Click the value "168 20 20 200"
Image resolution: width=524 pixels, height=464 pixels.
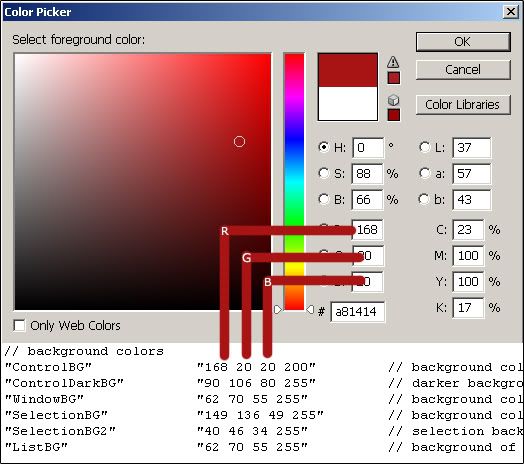click(256, 367)
